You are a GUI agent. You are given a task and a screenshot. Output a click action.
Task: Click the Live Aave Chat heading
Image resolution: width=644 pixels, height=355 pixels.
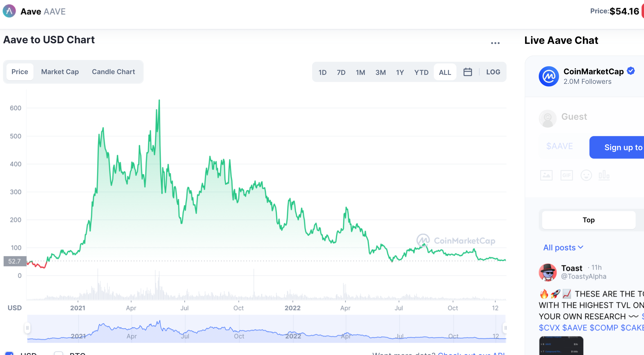pyautogui.click(x=561, y=40)
